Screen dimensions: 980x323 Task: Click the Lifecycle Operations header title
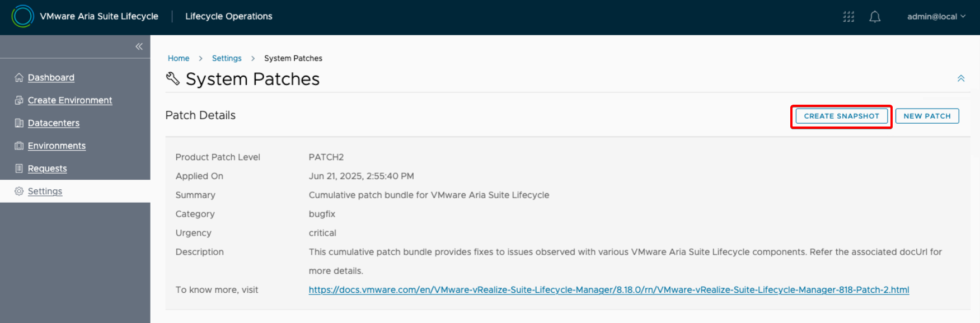(228, 16)
